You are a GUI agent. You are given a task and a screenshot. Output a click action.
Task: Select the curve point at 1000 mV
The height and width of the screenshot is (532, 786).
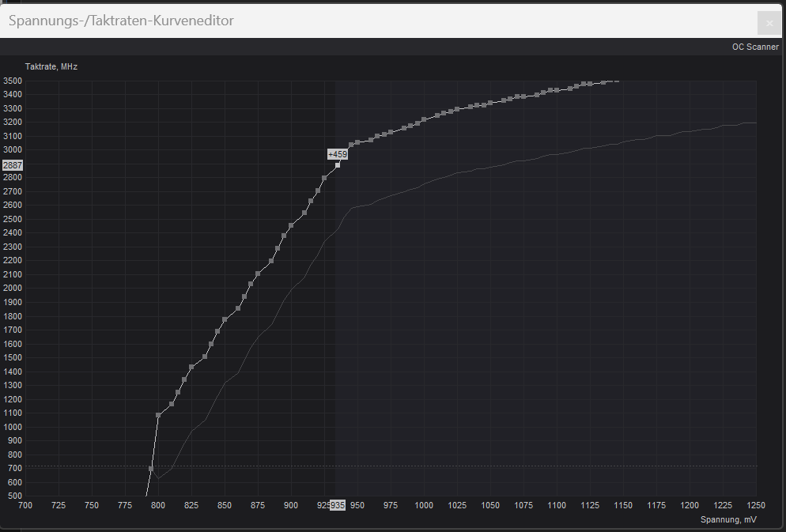click(424, 119)
